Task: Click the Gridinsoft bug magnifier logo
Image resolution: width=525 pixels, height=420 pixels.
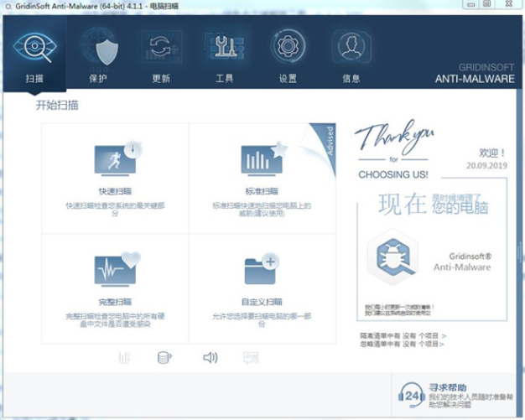Action: coord(392,257)
